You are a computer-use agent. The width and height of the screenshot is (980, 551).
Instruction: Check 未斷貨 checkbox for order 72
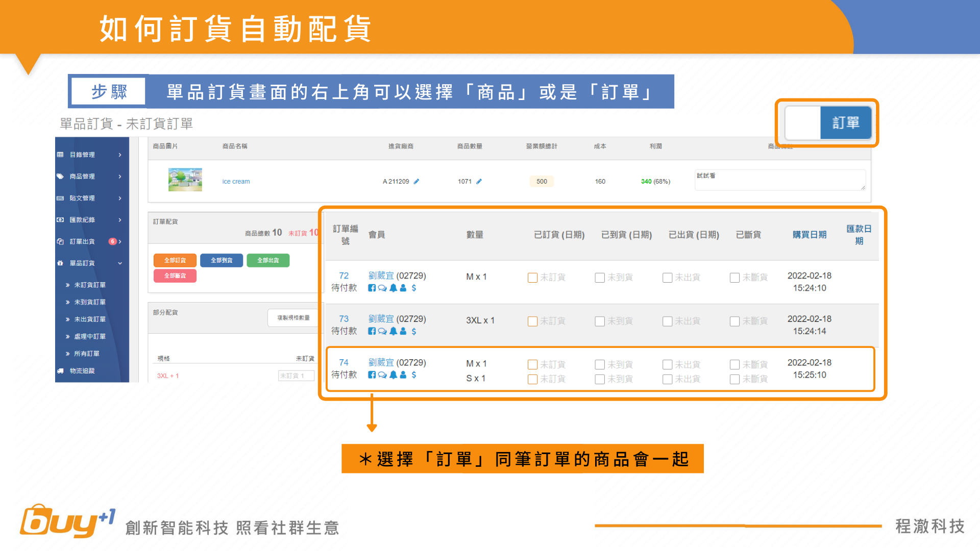(x=734, y=278)
